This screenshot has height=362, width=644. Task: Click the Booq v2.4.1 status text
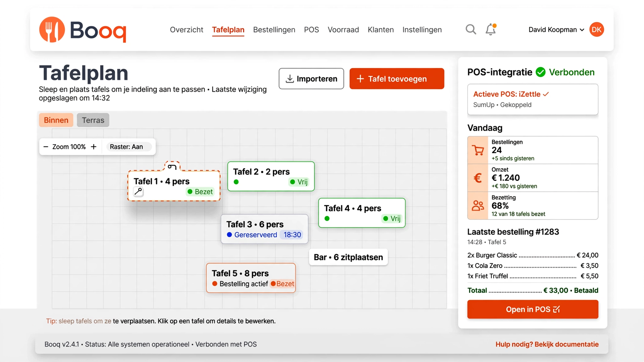(151, 344)
